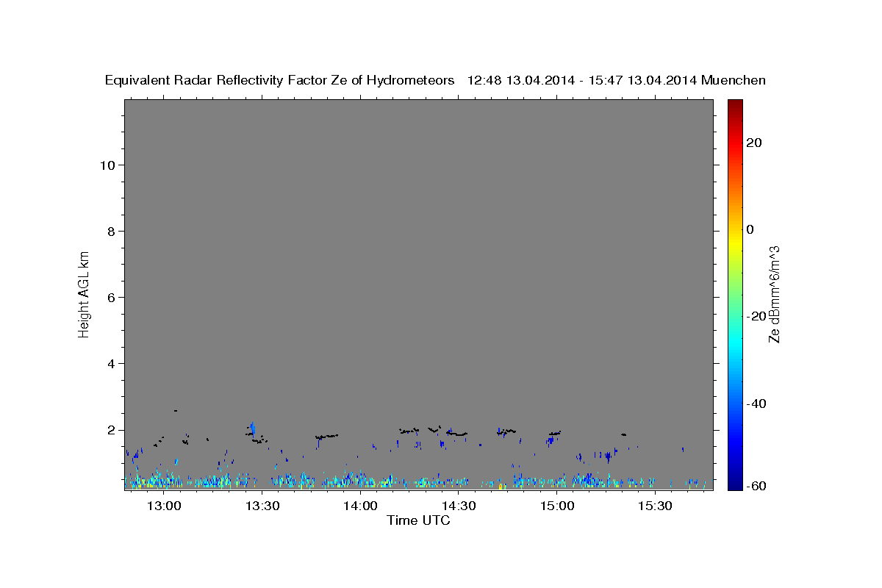Screen dimensions: 882x588
Task: Click the 0 colorbar scale label
Action: [x=750, y=229]
